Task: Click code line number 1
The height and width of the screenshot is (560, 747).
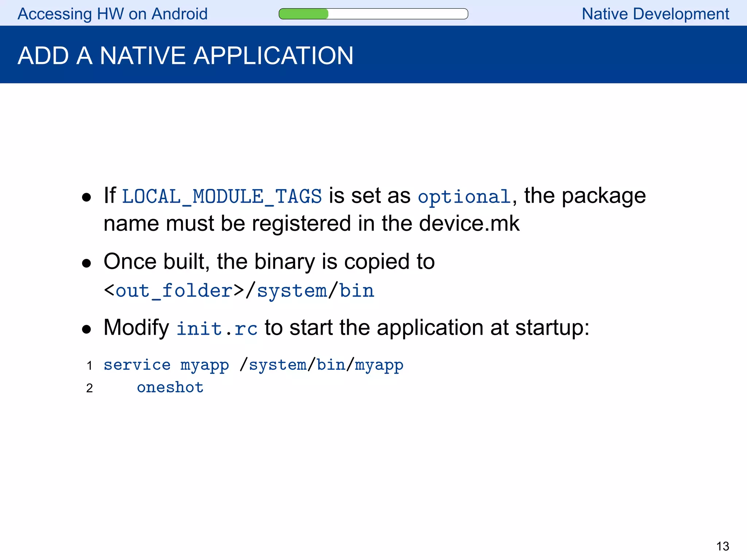Action: (x=90, y=366)
